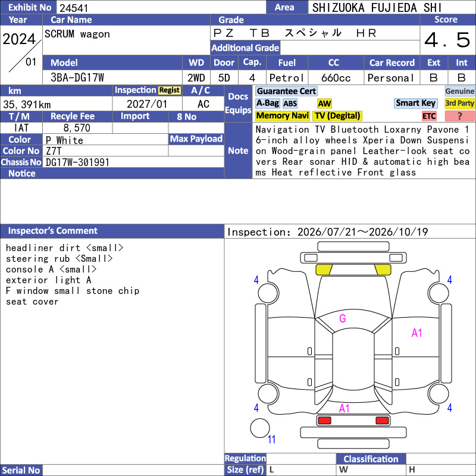Select the chassis number DG17W-301991
This screenshot has height=476, width=476.
click(x=77, y=162)
